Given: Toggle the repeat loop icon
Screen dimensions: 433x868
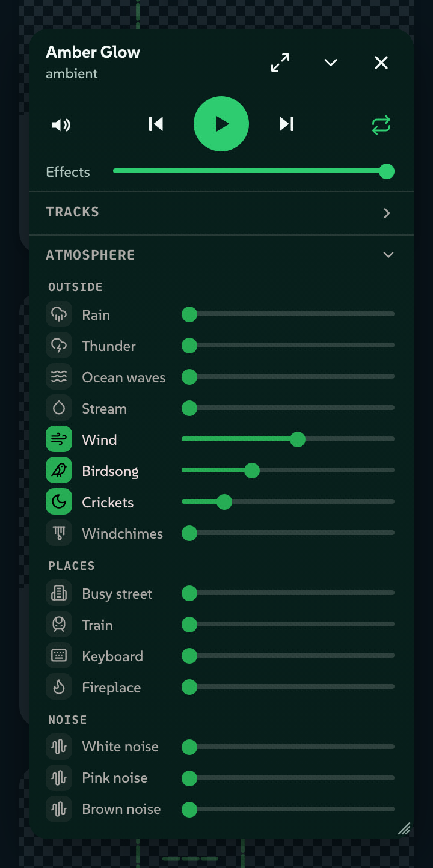Looking at the screenshot, I should point(381,125).
